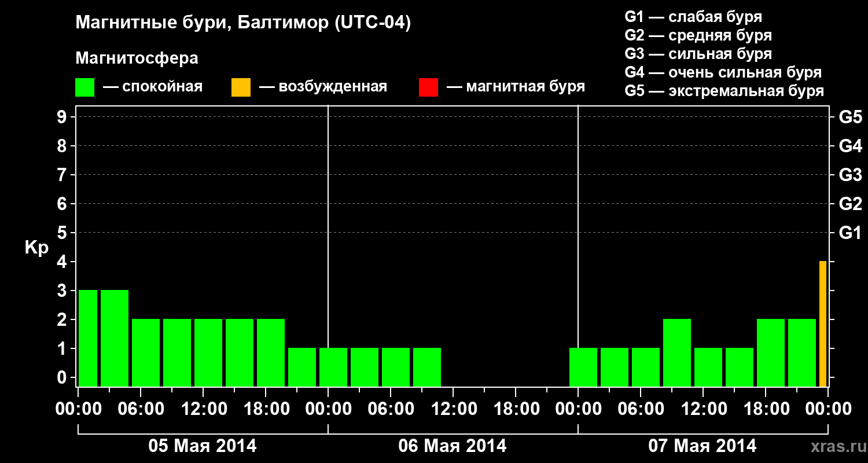Click the Kp axis value 6
This screenshot has width=868, height=463.
point(63,204)
